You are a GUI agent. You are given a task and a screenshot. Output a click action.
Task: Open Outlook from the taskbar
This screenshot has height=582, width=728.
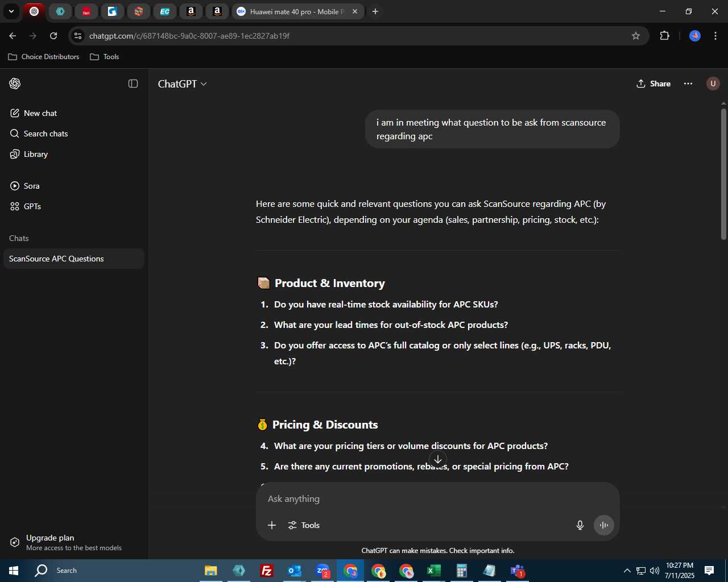point(294,571)
